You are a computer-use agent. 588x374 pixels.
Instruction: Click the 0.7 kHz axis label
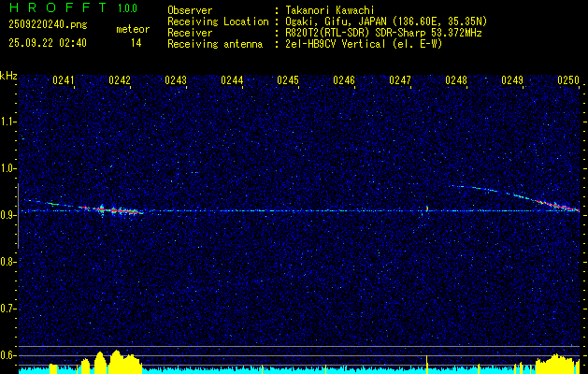click(7, 309)
